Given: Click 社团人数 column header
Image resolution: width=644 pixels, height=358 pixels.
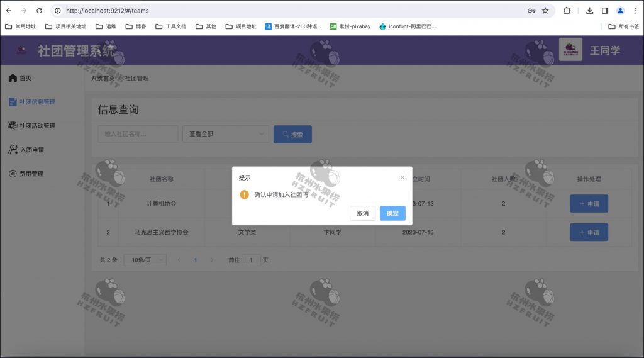Looking at the screenshot, I should coord(504,179).
